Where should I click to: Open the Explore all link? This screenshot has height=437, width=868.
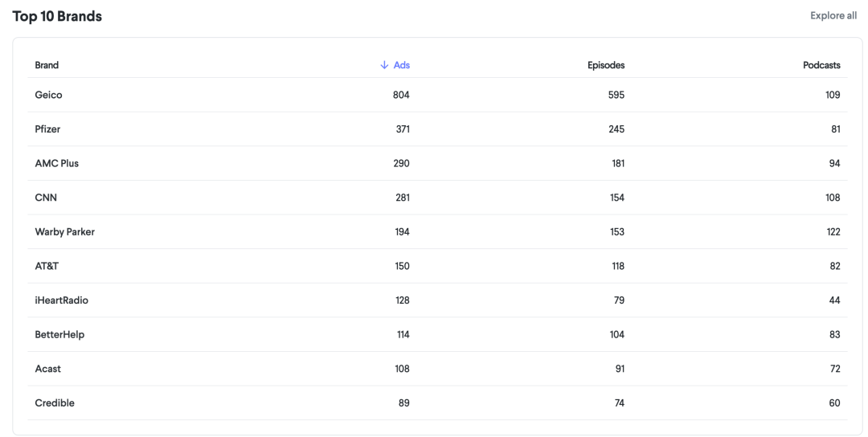(833, 15)
